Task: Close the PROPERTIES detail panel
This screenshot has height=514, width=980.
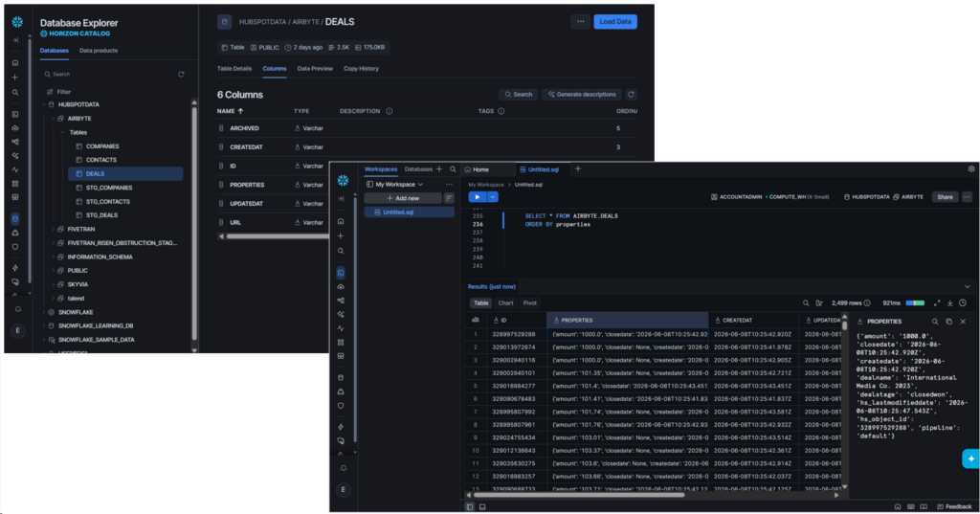Action: click(963, 322)
